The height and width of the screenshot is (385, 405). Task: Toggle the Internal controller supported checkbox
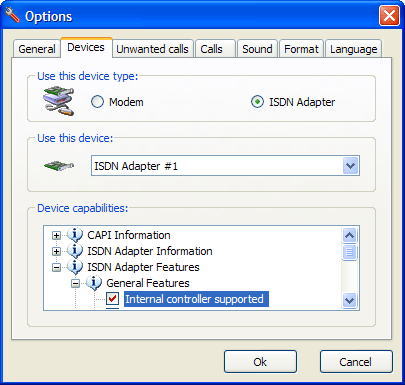[113, 299]
